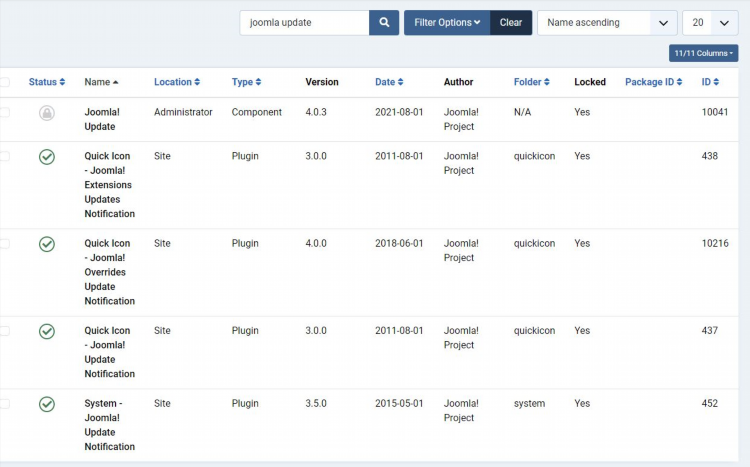The height and width of the screenshot is (467, 750).
Task: Toggle enabled status of Overrides Update Notification plugin
Action: pos(47,244)
